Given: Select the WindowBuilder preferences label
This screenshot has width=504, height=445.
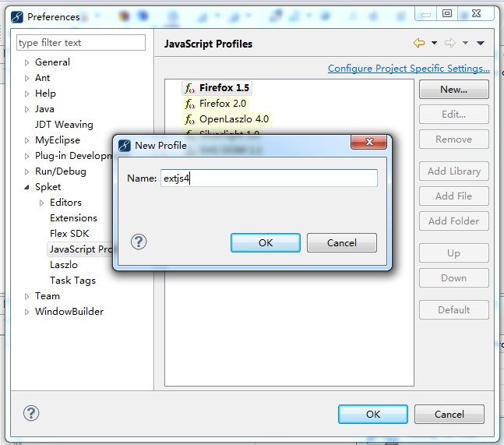Looking at the screenshot, I should click(x=69, y=312).
